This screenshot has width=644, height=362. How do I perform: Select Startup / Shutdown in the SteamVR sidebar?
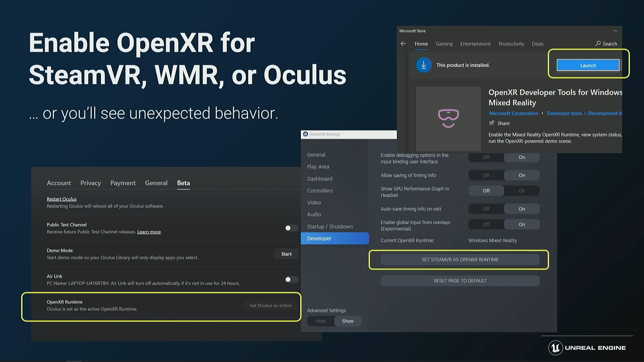(330, 227)
